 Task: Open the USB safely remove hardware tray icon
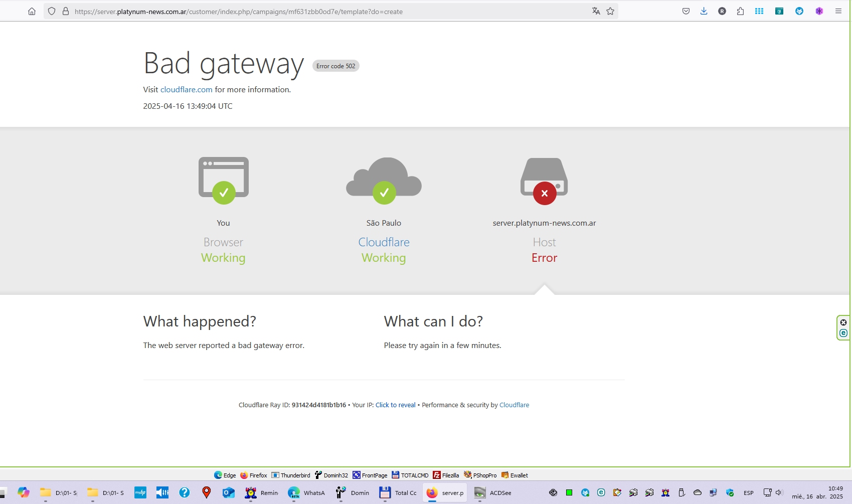[681, 492]
